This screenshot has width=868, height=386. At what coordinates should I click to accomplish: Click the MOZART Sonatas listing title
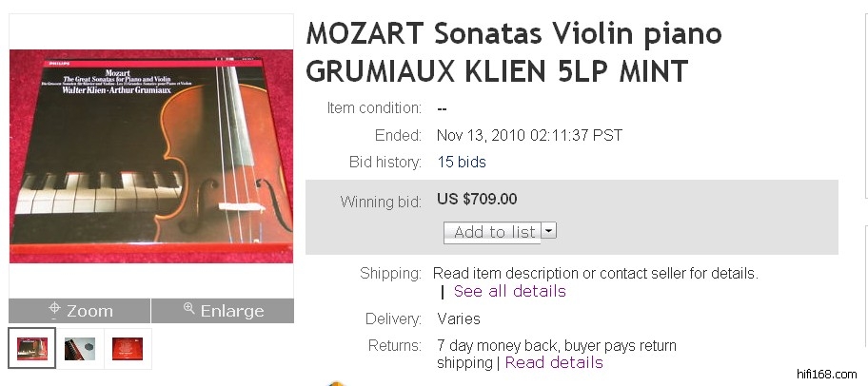coord(514,52)
